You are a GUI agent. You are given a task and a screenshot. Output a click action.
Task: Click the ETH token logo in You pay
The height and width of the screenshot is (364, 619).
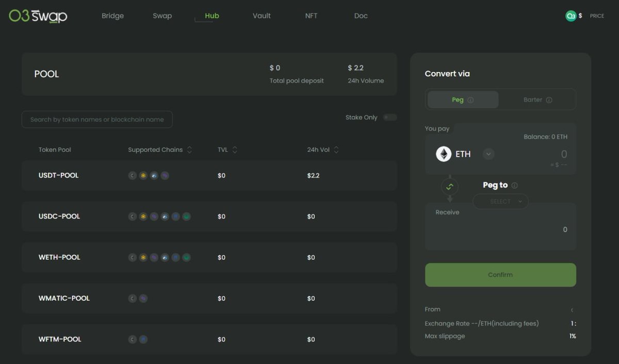(x=444, y=154)
